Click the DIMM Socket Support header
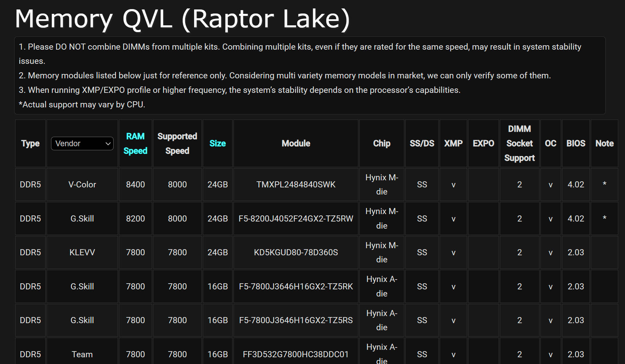The height and width of the screenshot is (364, 625). pyautogui.click(x=520, y=144)
